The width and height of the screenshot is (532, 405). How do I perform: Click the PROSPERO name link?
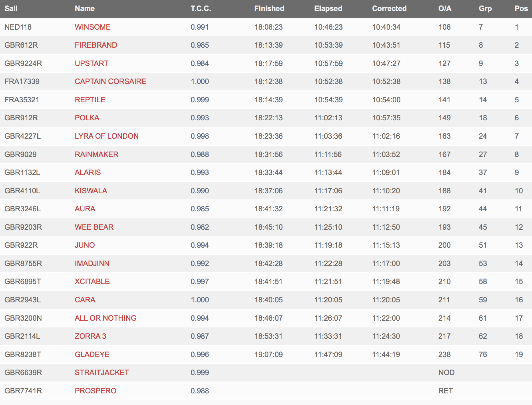pos(96,391)
